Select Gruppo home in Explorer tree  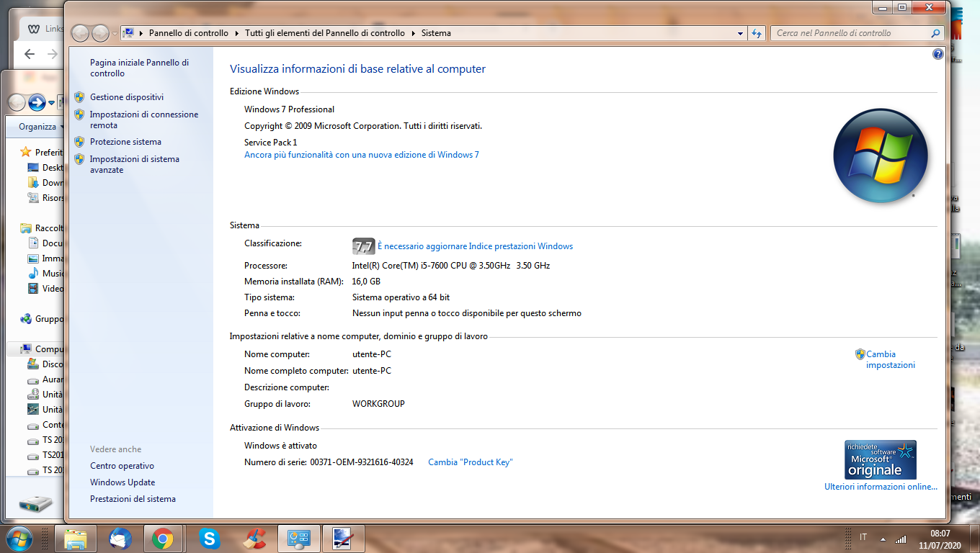43,319
